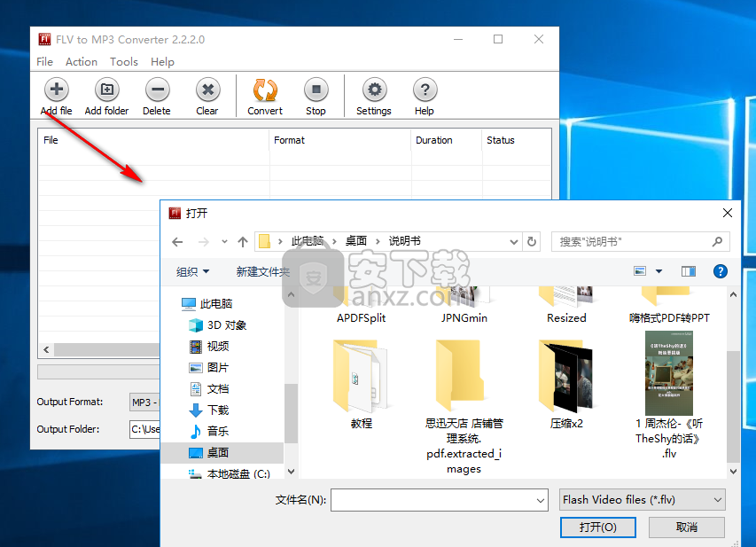Select the APDFSplit folder
The width and height of the screenshot is (756, 547).
click(x=361, y=306)
